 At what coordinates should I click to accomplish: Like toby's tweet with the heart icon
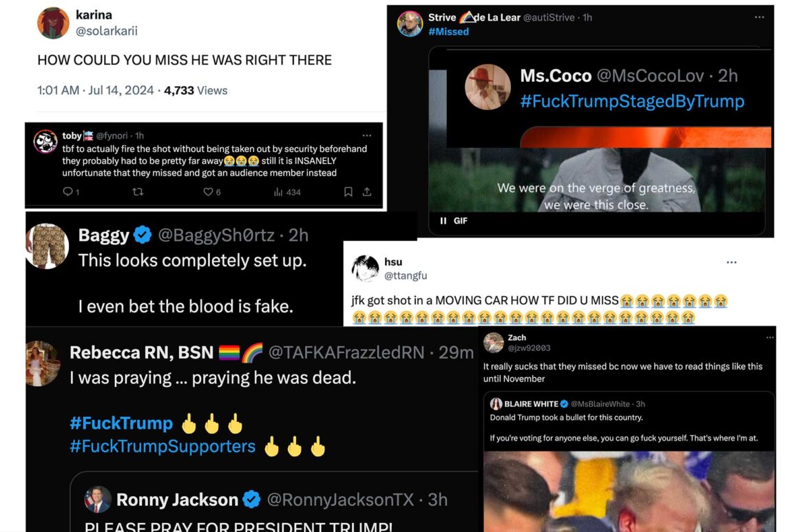(x=208, y=192)
